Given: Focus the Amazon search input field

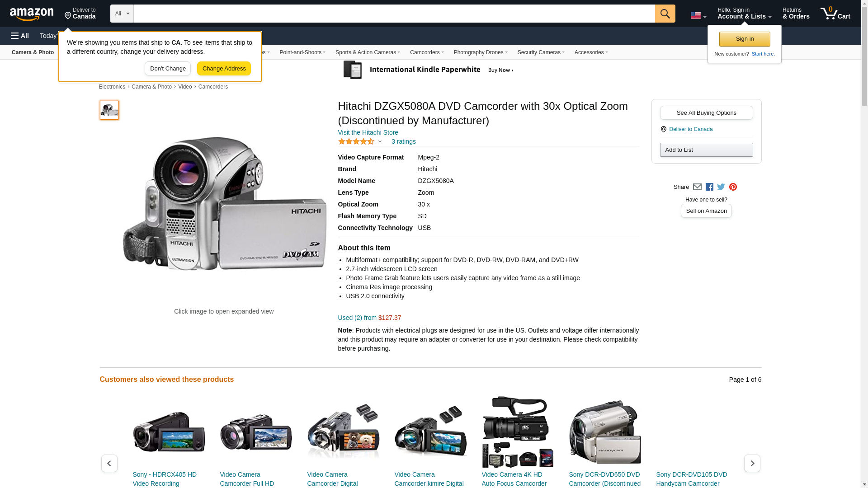Looking at the screenshot, I should (394, 14).
